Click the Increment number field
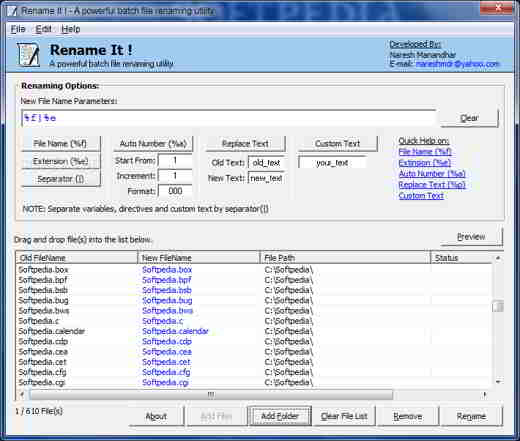 tap(175, 176)
